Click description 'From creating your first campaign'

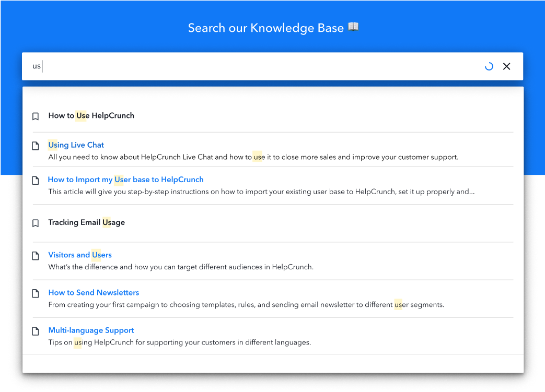[246, 304]
